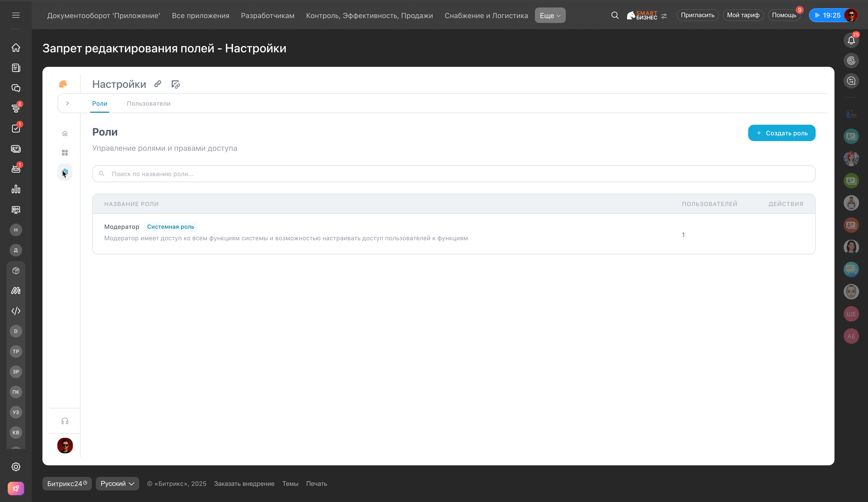
Task: Click the rocket icon in bottom corner
Action: click(16, 488)
